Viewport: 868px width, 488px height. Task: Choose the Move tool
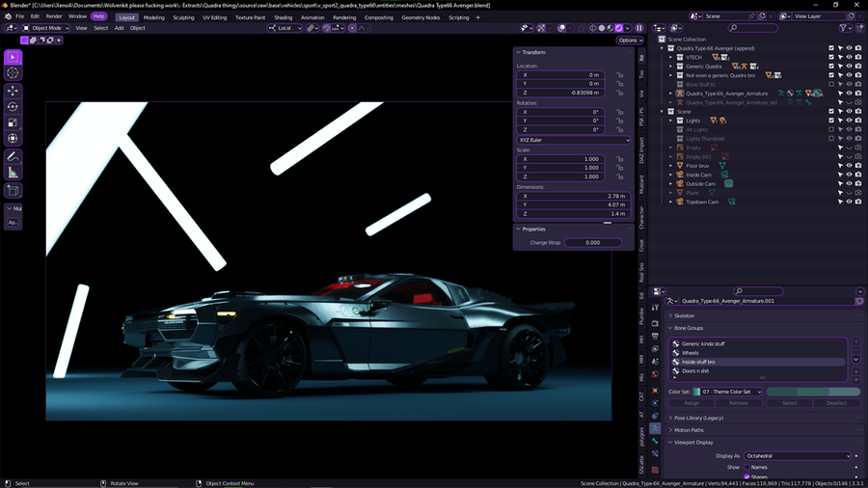pos(13,91)
